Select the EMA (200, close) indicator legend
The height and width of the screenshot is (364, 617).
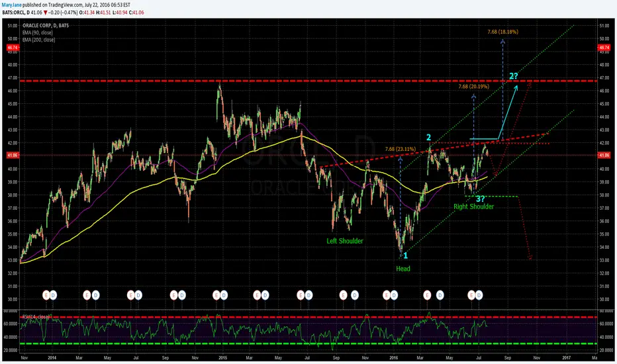[x=38, y=40]
